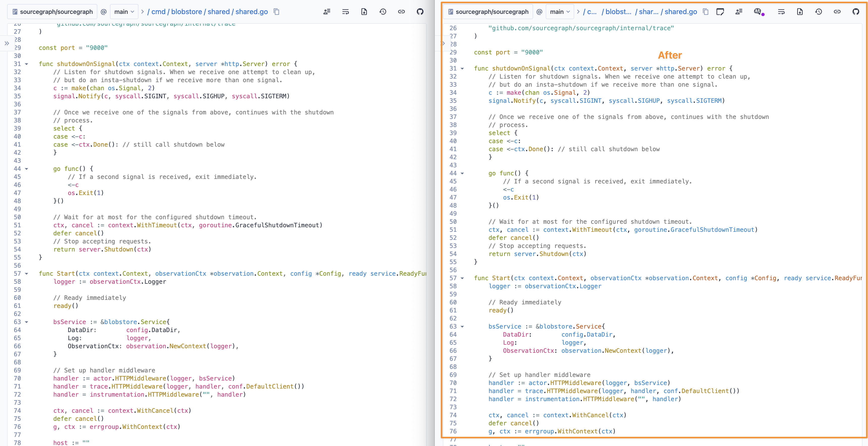Open Cody brain icon with purple dot
The height and width of the screenshot is (446, 868).
point(758,12)
